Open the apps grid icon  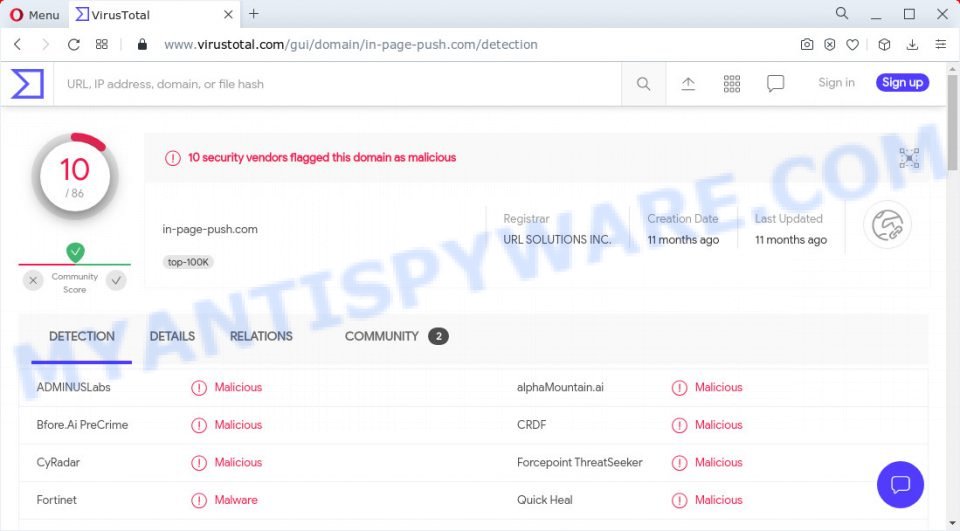[x=732, y=83]
